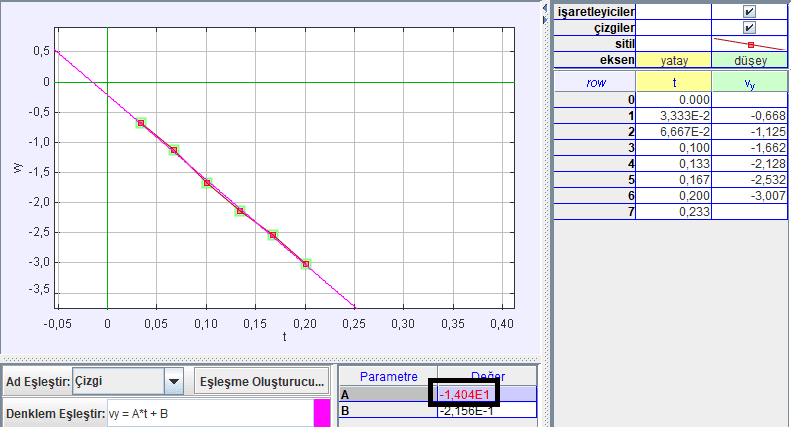Toggle the çizgiler checkbox
Image resolution: width=791 pixels, height=427 pixels.
tap(749, 28)
